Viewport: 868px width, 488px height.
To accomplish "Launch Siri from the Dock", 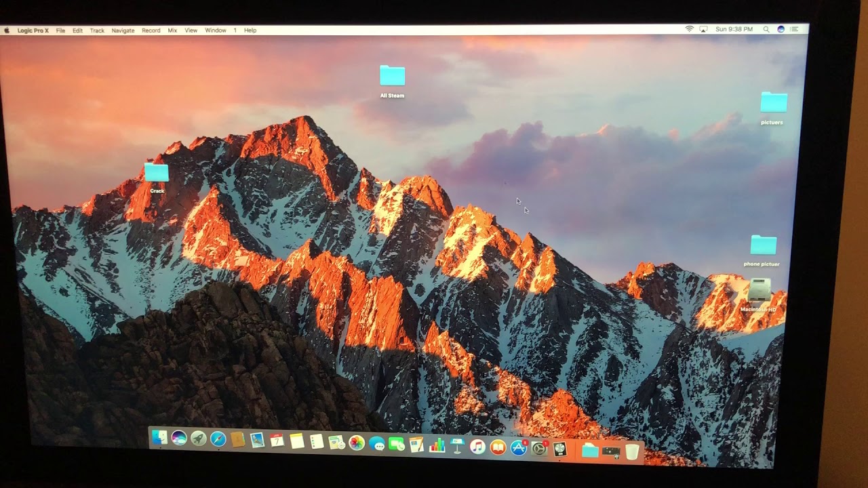I will point(179,439).
